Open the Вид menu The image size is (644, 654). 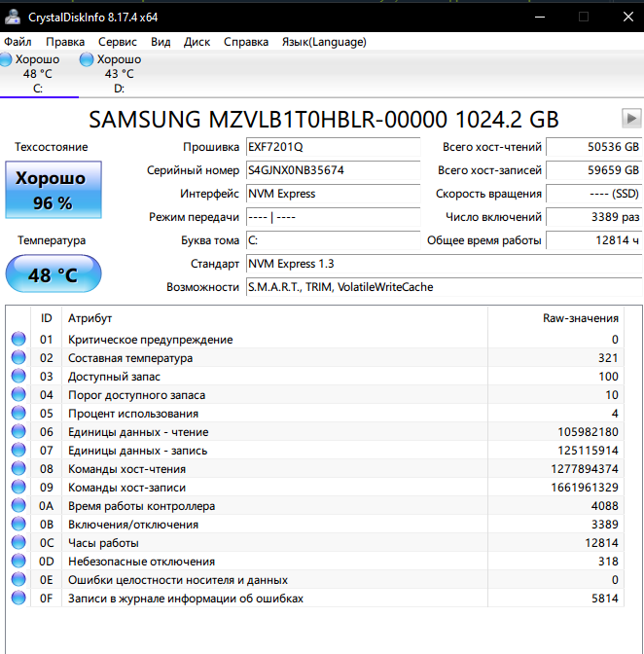161,42
